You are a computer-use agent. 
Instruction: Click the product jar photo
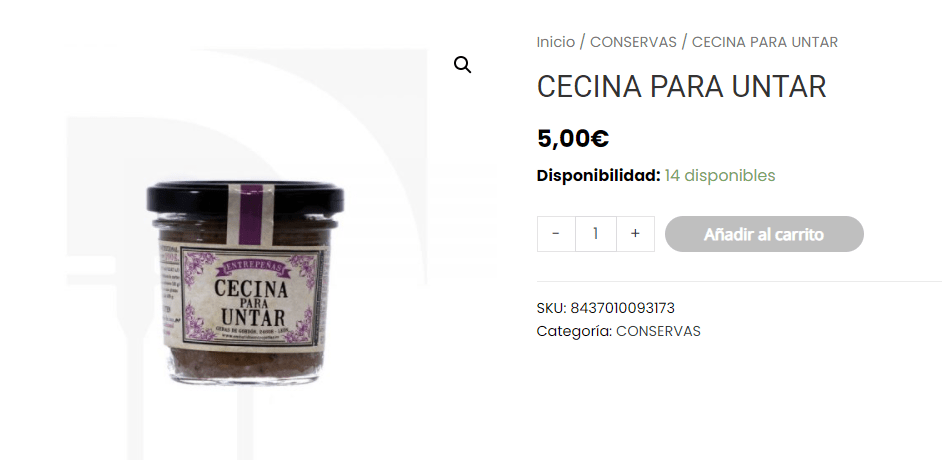pos(245,283)
